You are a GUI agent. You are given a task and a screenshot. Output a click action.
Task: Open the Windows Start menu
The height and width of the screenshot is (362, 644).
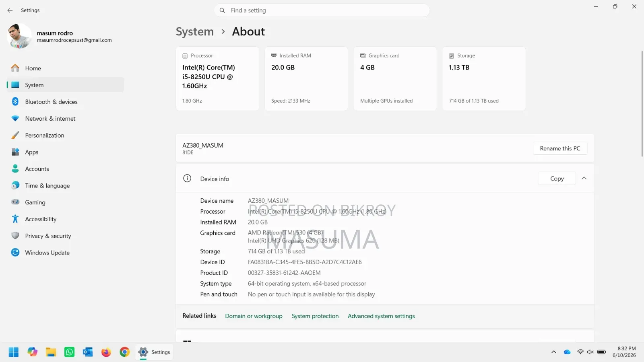[14, 352]
